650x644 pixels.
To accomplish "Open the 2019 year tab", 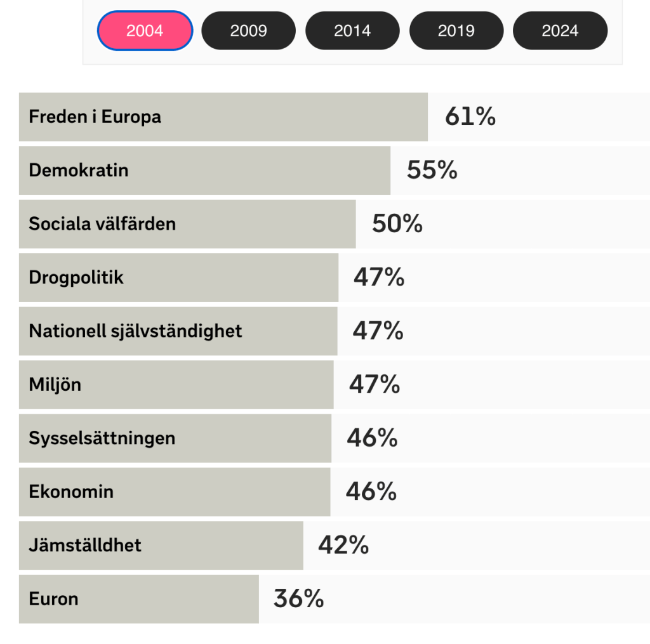I will [456, 30].
